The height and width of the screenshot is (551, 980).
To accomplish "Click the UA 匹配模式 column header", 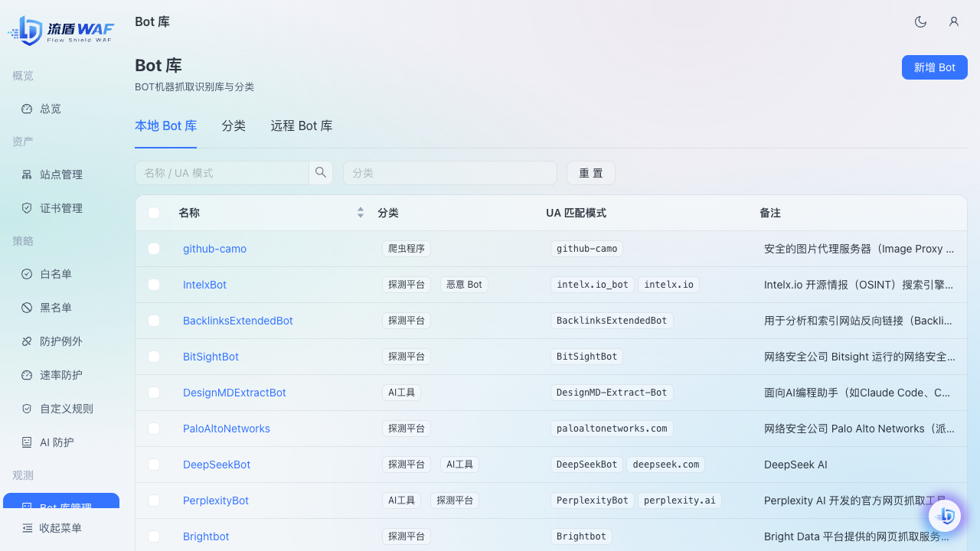I will tap(576, 213).
